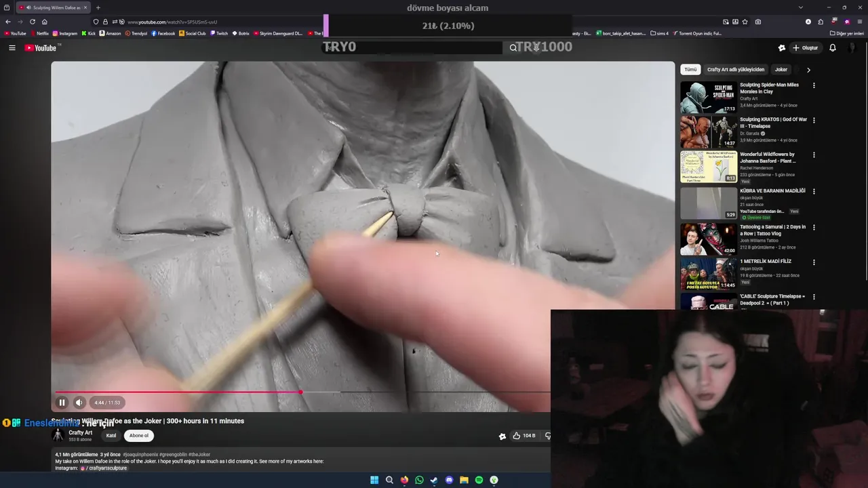Open the Firefox application hamburger menu
The width and height of the screenshot is (868, 488).
859,22
